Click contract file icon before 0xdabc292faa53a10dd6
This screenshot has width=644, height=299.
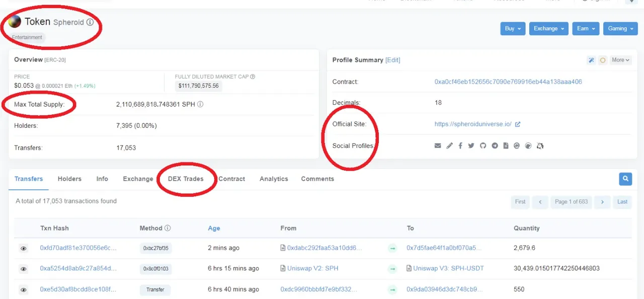click(x=283, y=248)
